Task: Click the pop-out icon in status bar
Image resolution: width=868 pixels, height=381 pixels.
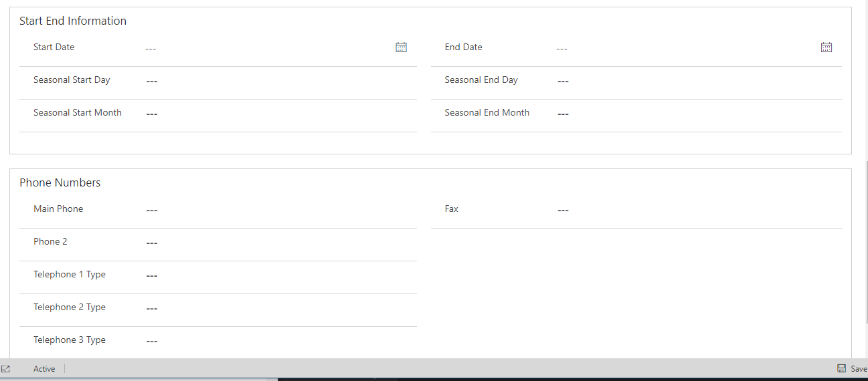Action: tap(5, 368)
